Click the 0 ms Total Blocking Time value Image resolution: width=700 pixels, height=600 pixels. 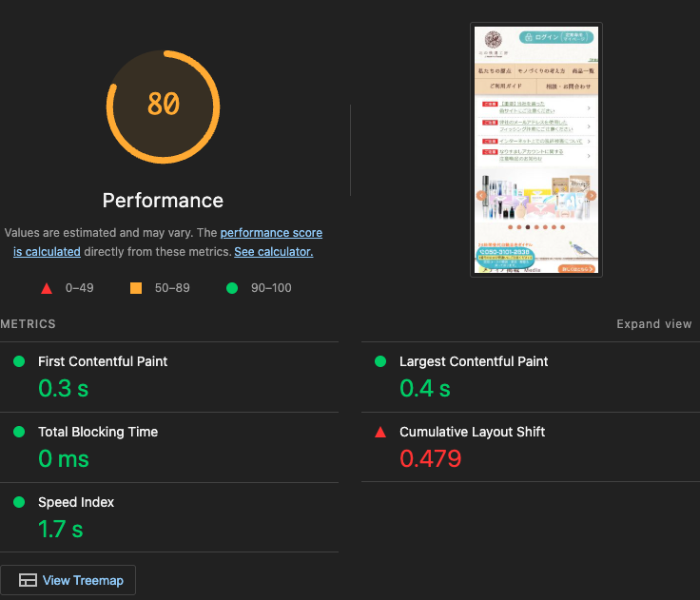tap(64, 458)
